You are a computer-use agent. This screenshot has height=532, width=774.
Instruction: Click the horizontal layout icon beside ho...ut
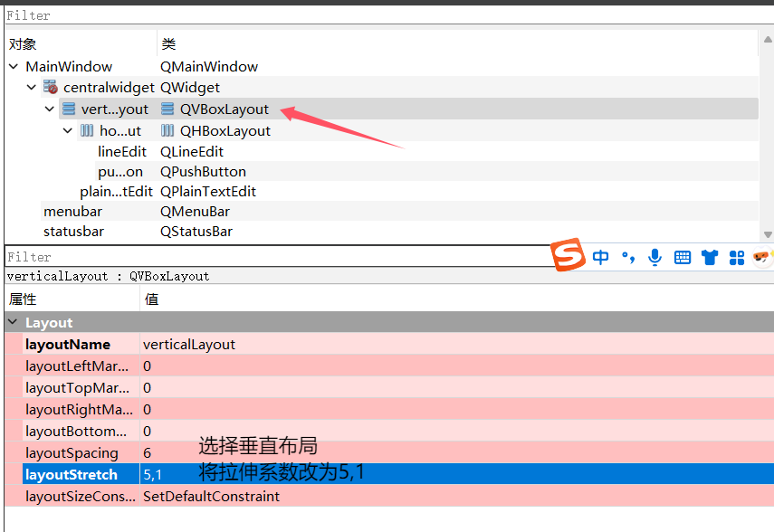tap(87, 131)
